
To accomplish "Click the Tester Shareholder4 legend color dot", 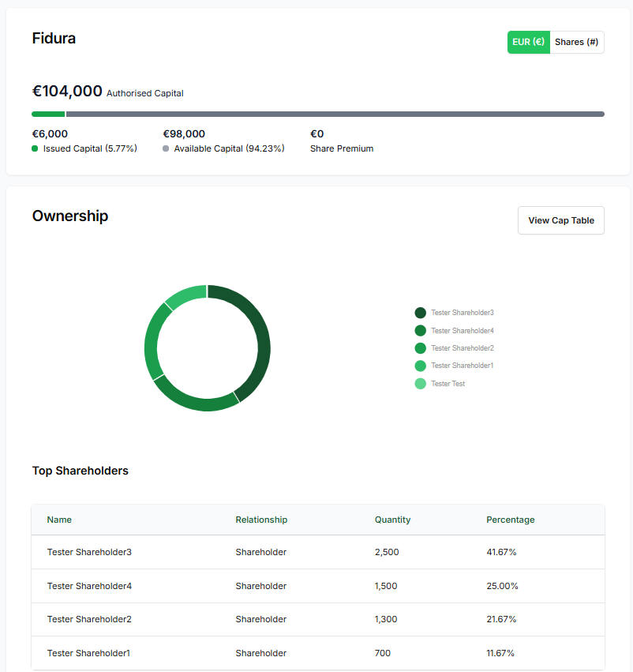I will (420, 330).
